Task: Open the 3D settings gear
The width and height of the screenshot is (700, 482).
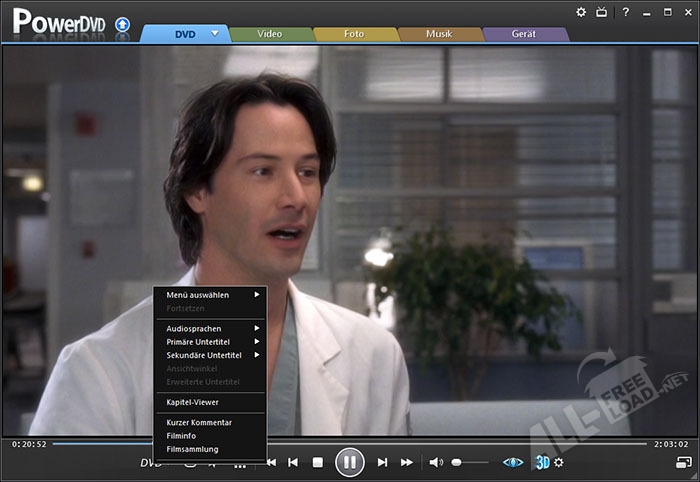Action: (x=559, y=462)
